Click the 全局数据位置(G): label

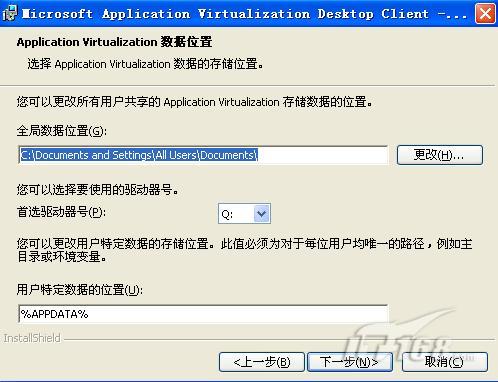(x=62, y=131)
